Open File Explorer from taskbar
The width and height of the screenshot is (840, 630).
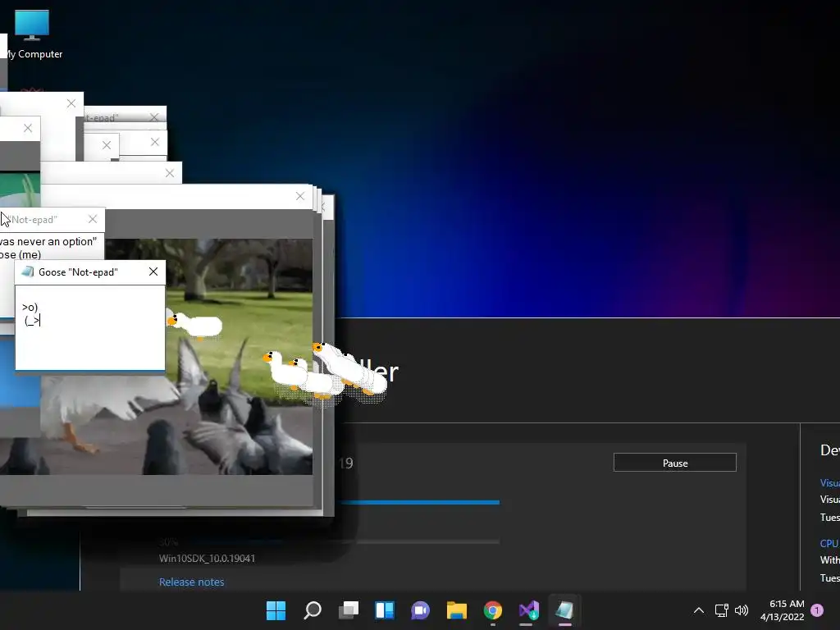coord(457,610)
